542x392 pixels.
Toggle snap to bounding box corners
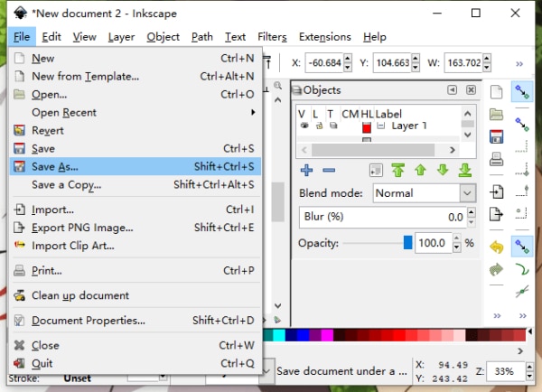(x=522, y=170)
